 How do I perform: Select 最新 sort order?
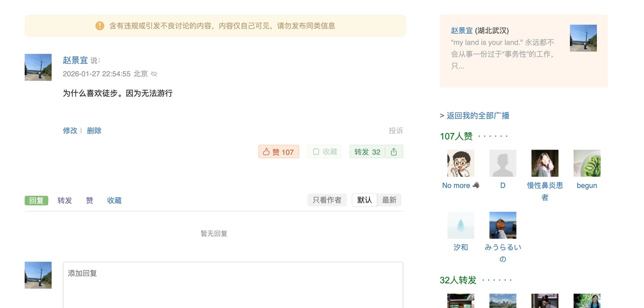(389, 200)
